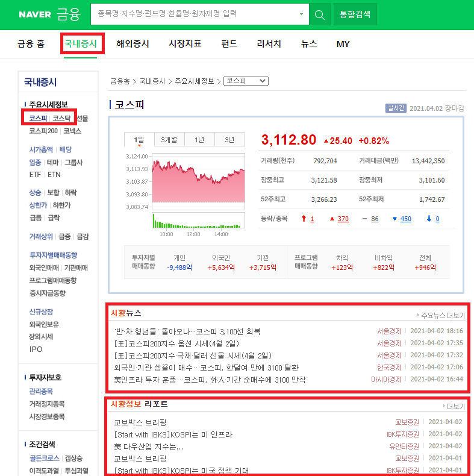The image size is (474, 476).
Task: Open 시가총액 sidebar link
Action: tap(41, 149)
